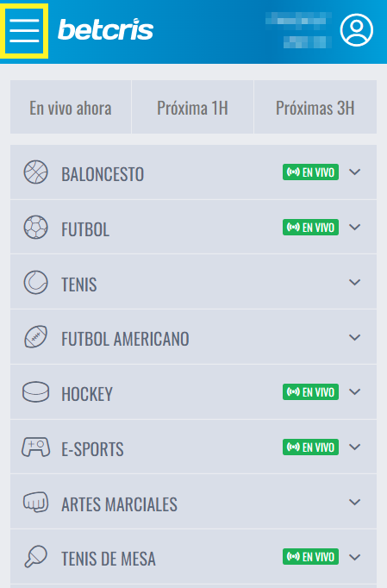Click the gamepad icon for E-Sports

tap(35, 447)
